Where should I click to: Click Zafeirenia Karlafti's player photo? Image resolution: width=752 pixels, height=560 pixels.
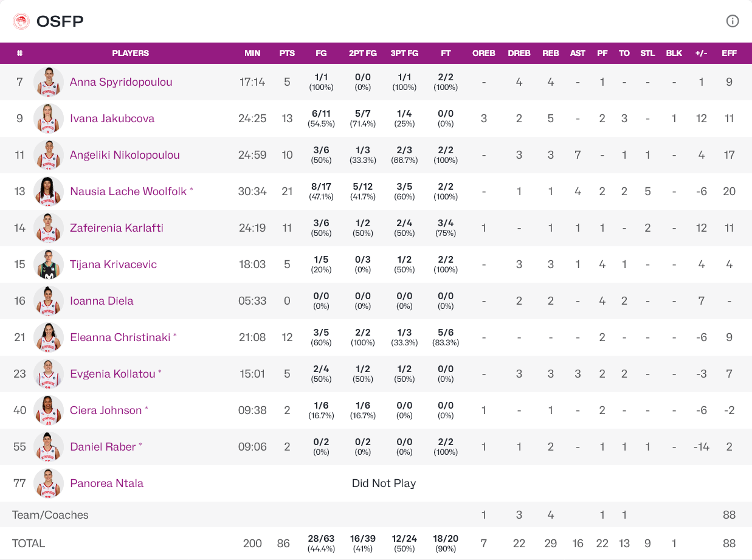(49, 228)
